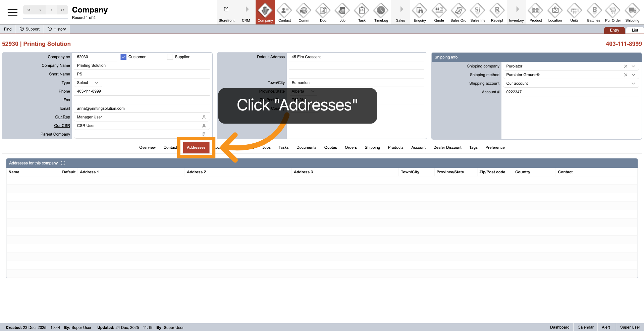Open the Type Select dropdown

pos(88,83)
